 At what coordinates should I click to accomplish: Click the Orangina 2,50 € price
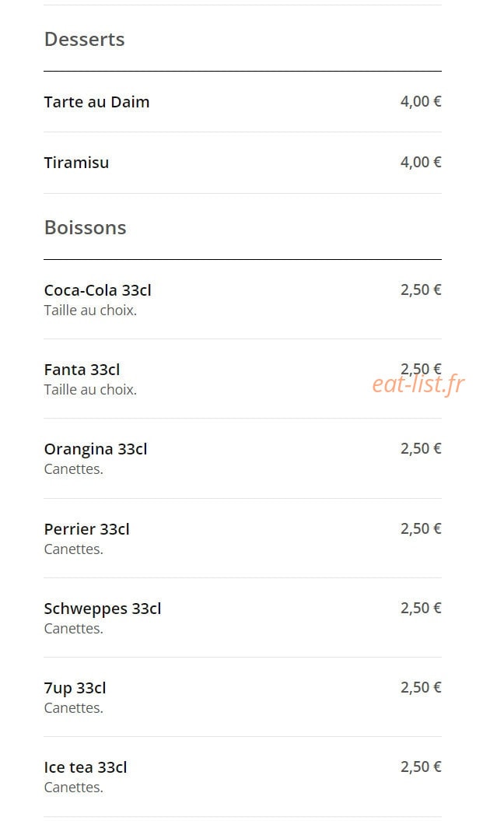421,449
